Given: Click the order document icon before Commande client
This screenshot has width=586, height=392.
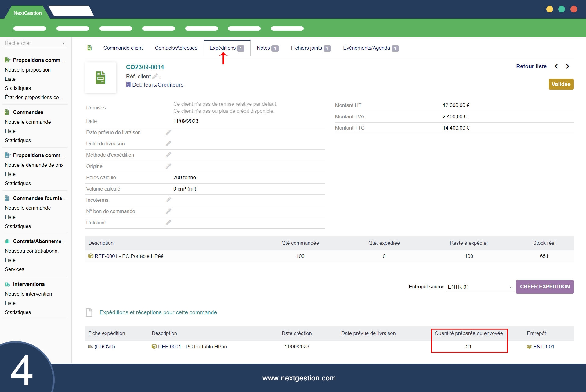Looking at the screenshot, I should click(89, 48).
